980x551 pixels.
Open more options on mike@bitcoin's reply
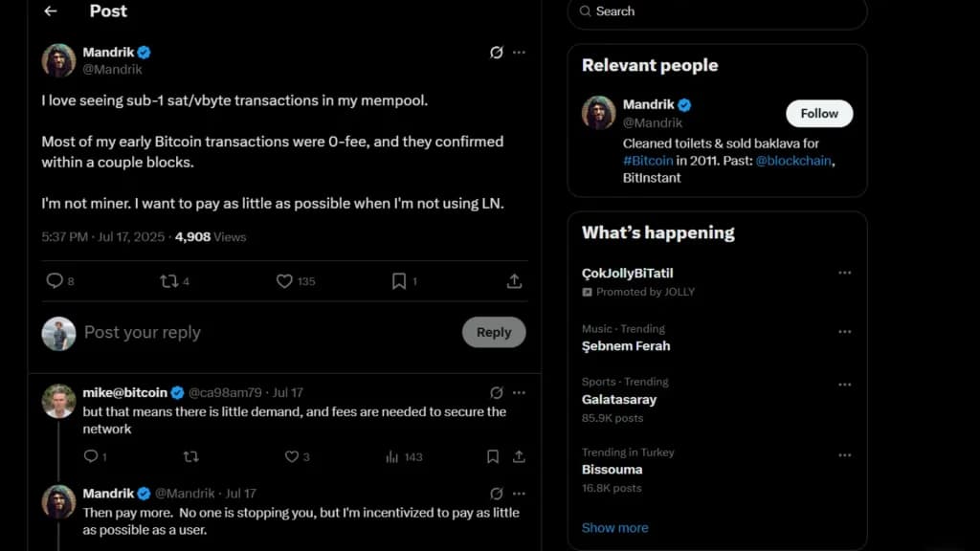coord(519,393)
